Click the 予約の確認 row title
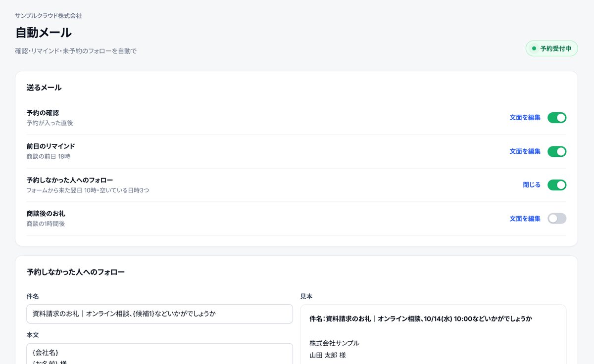The height and width of the screenshot is (364, 594). [43, 113]
